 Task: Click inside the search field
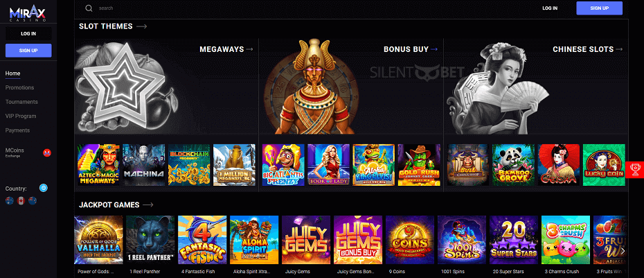[287, 8]
